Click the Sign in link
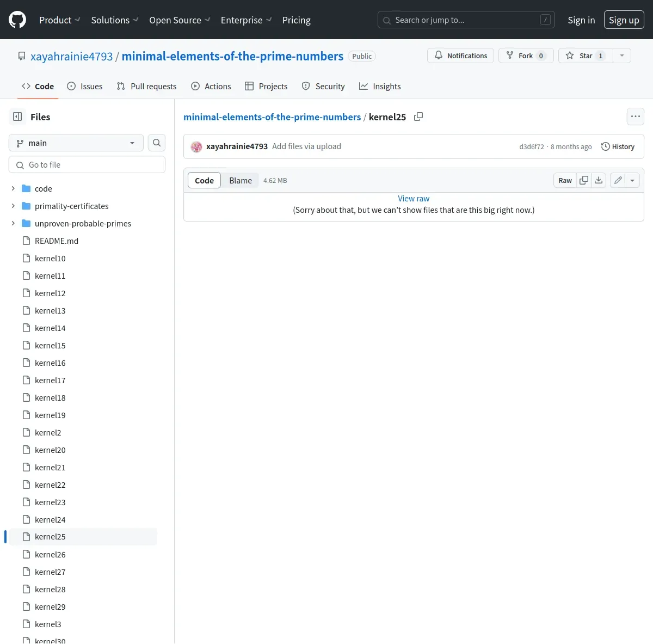Viewport: 653px width, 644px height. [581, 20]
